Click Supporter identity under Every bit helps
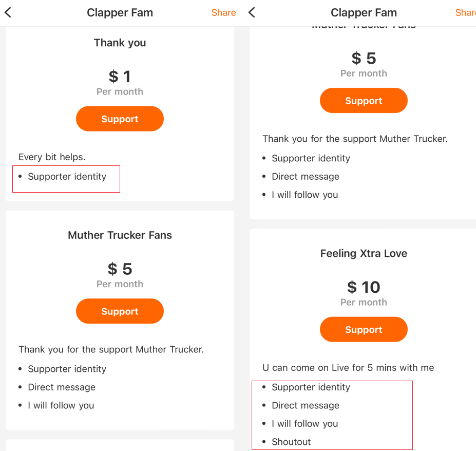The width and height of the screenshot is (476, 451). click(67, 177)
